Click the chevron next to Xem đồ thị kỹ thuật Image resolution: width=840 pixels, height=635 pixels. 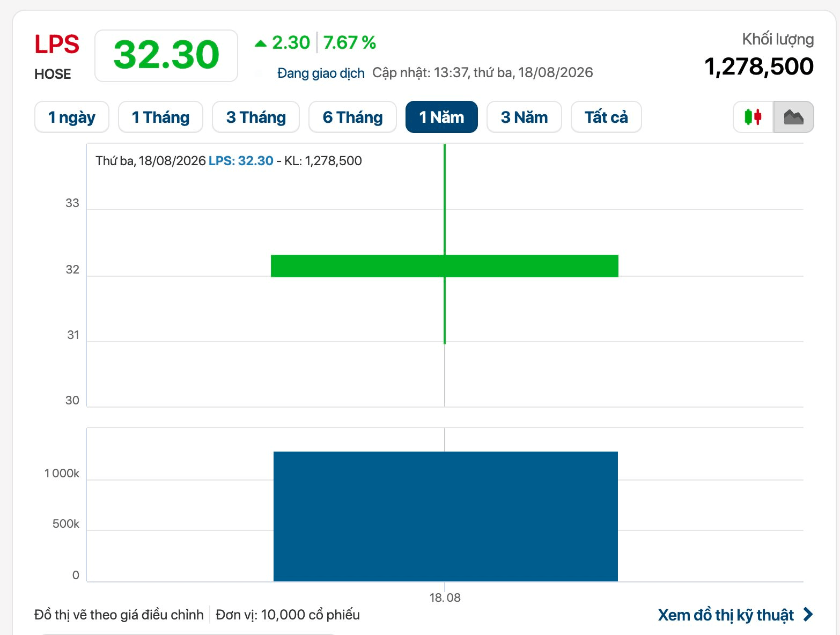pos(808,615)
